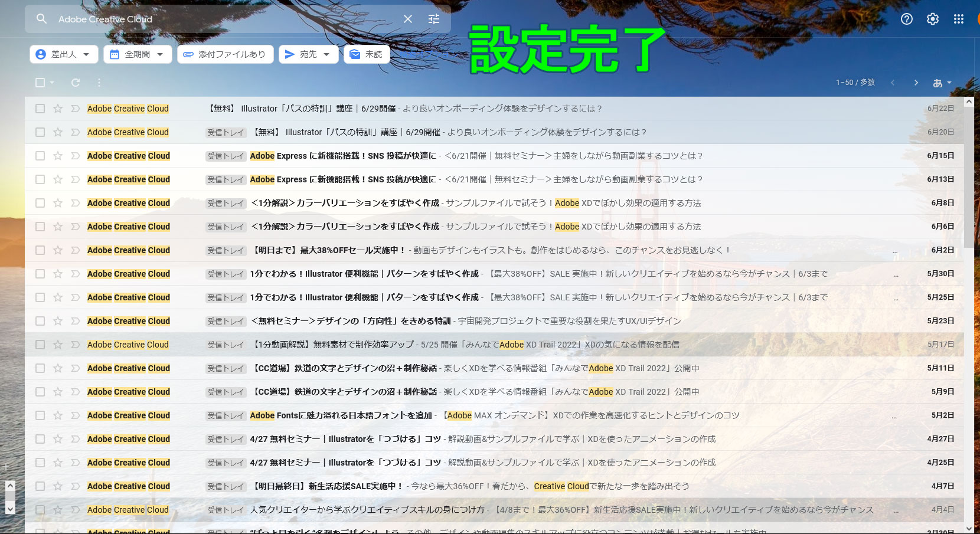Image resolution: width=980 pixels, height=534 pixels.
Task: Go to newer messages page
Action: [x=893, y=83]
